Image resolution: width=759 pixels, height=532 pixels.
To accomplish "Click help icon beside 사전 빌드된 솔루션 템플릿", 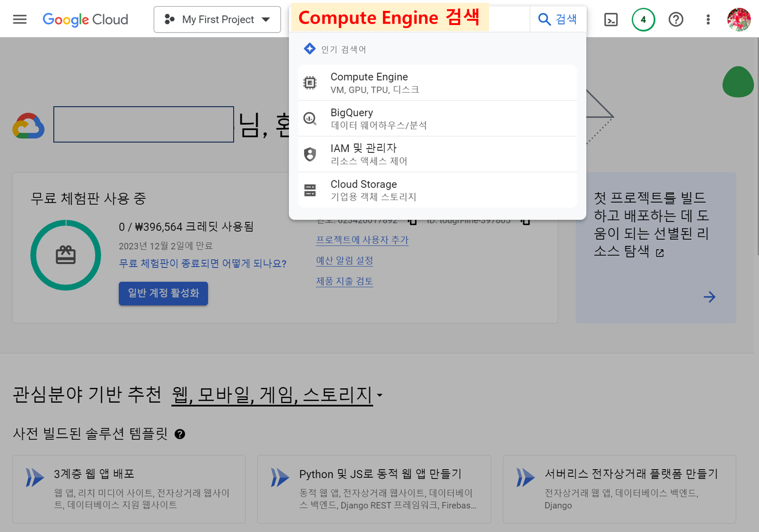I will (x=180, y=434).
